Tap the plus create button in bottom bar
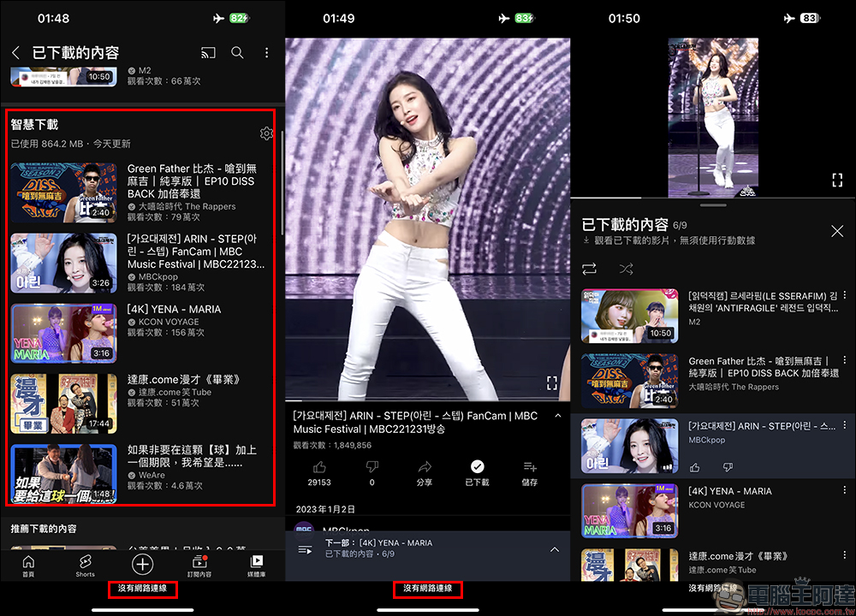 tap(142, 564)
